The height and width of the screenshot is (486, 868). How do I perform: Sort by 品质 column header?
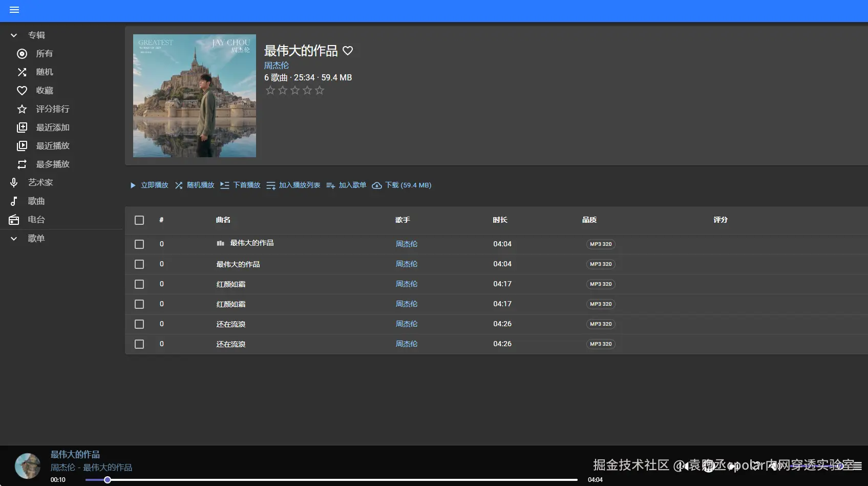point(589,220)
